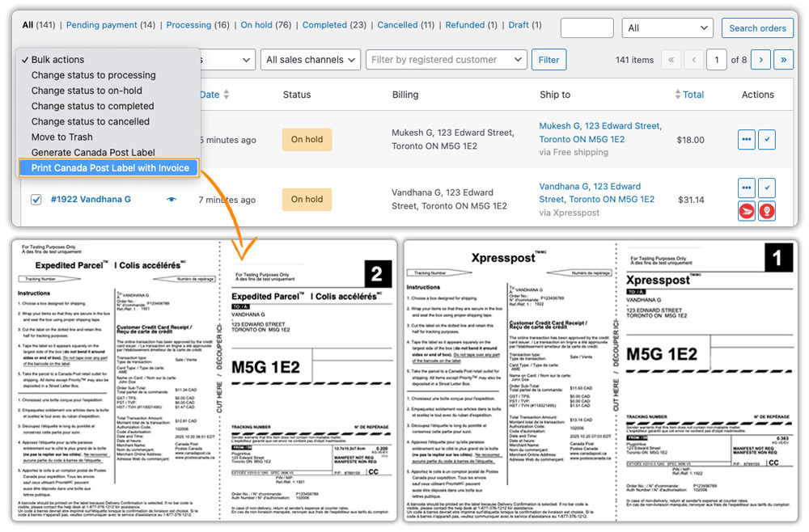Viewport: 809px width, 532px height.
Task: Click the order search text field
Action: pyautogui.click(x=587, y=28)
